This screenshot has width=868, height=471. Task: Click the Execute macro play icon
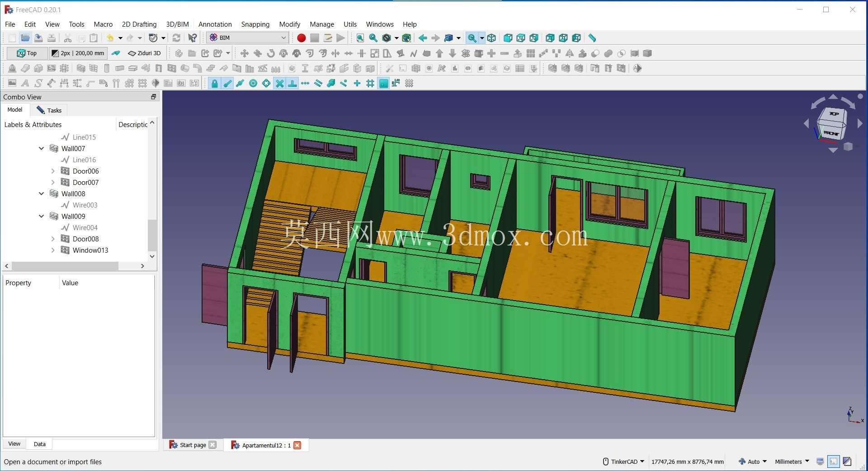(341, 38)
